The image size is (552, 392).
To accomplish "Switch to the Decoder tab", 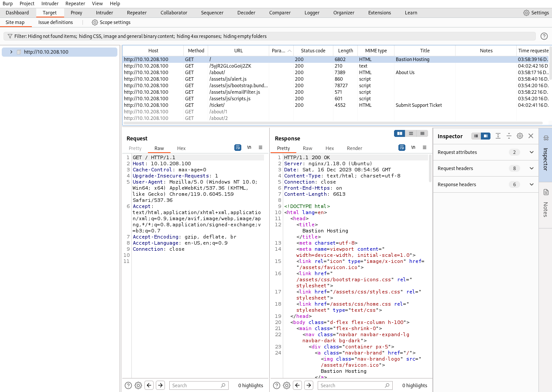I will tap(246, 13).
